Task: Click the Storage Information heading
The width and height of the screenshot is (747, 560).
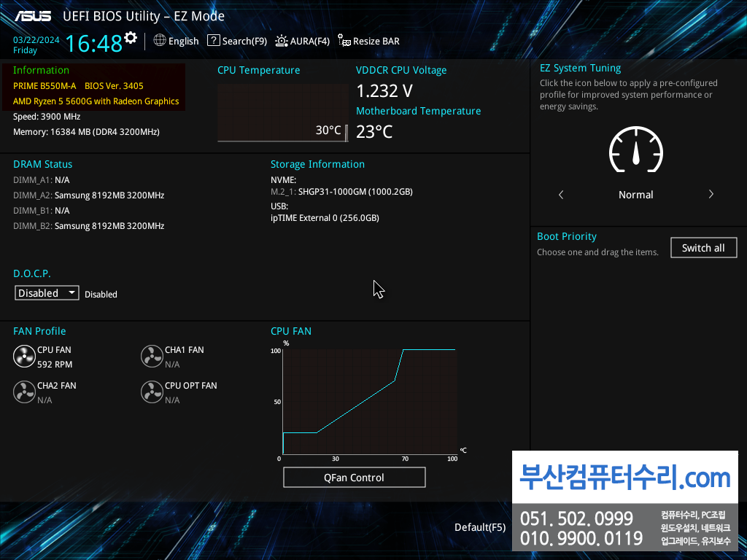Action: click(x=318, y=164)
